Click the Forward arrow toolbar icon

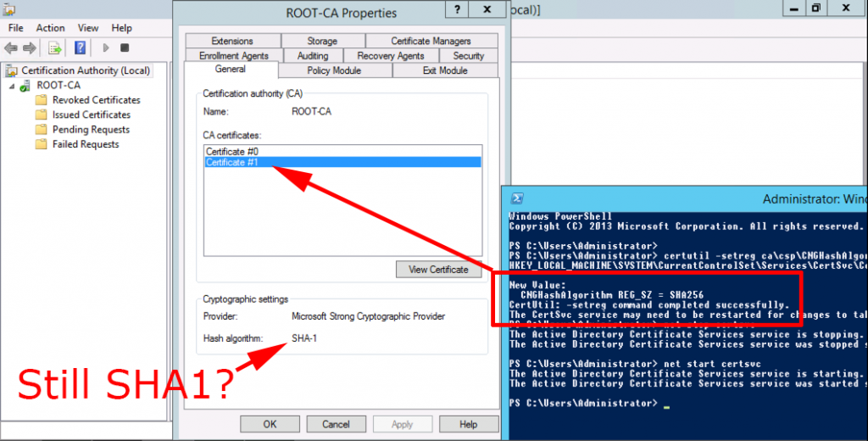click(x=30, y=48)
